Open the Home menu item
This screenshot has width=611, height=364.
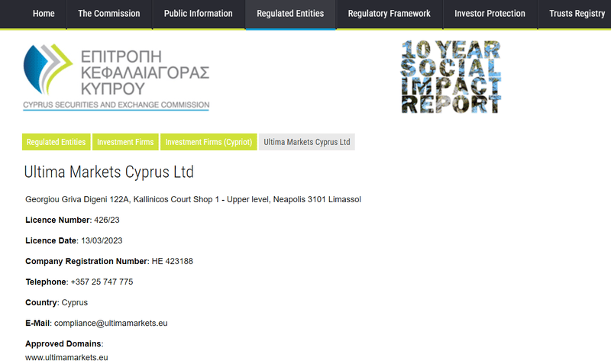coord(44,14)
